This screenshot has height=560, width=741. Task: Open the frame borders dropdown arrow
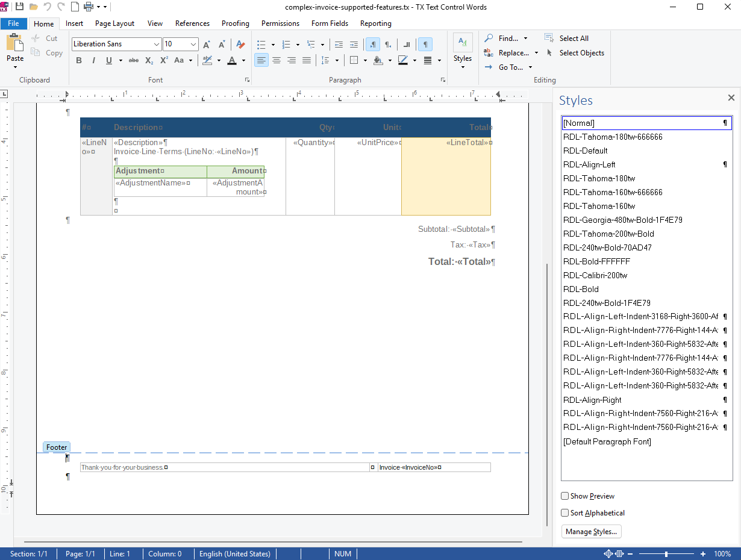coord(365,60)
